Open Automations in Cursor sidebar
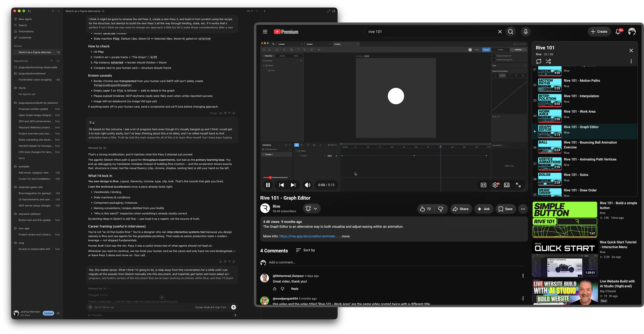644x334 pixels. click(37, 31)
